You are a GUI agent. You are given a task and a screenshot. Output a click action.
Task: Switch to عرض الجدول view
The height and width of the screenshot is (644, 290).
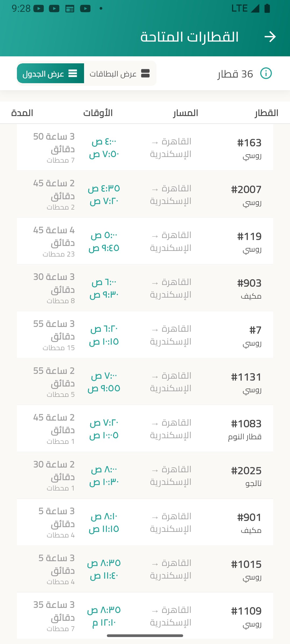pyautogui.click(x=50, y=73)
